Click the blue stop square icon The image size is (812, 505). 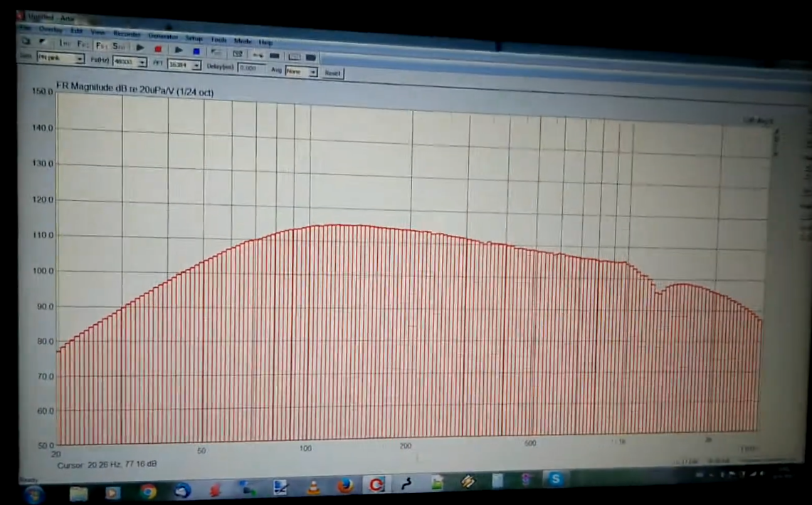[196, 51]
